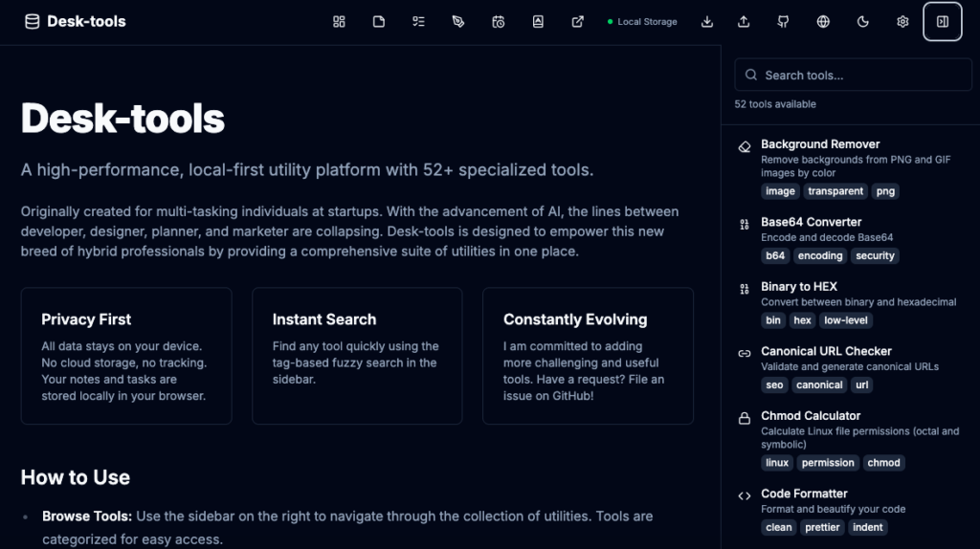Click the Binary to HEX icon
The height and width of the screenshot is (549, 980).
tap(745, 289)
